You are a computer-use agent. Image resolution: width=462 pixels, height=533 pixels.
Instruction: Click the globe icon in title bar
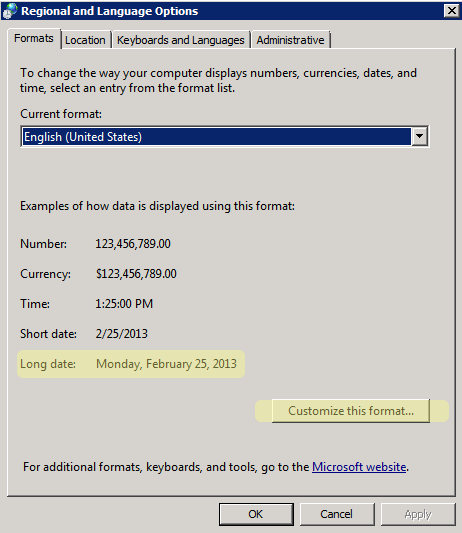9,11
